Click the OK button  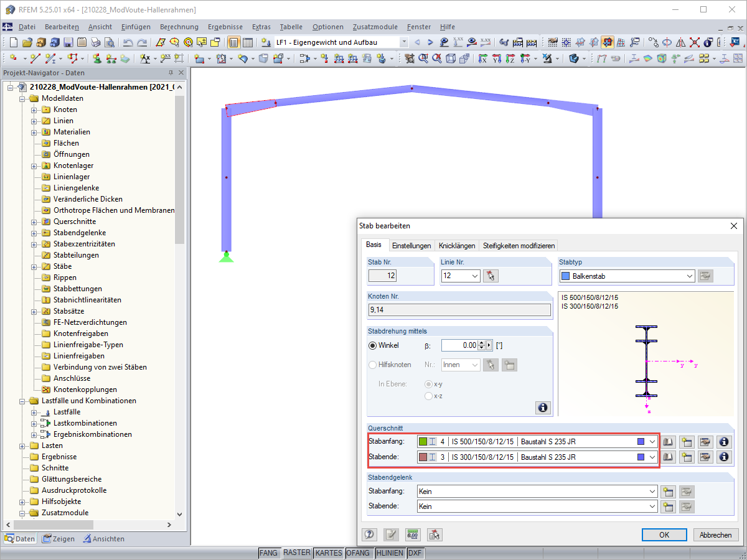point(664,534)
